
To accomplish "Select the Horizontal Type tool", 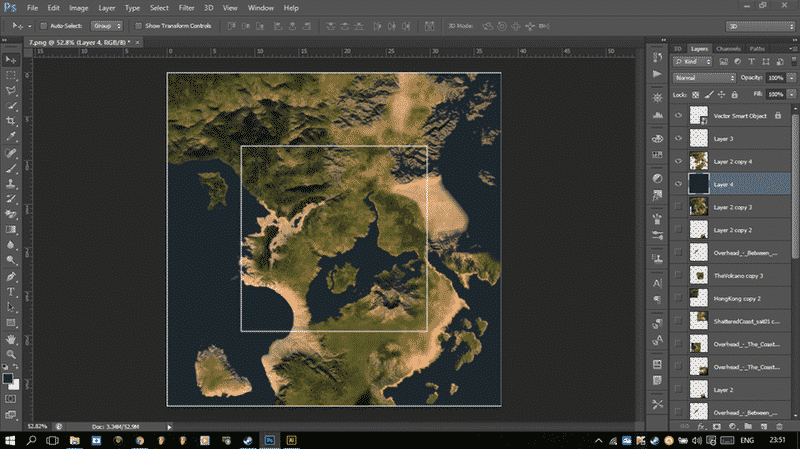I will (11, 291).
